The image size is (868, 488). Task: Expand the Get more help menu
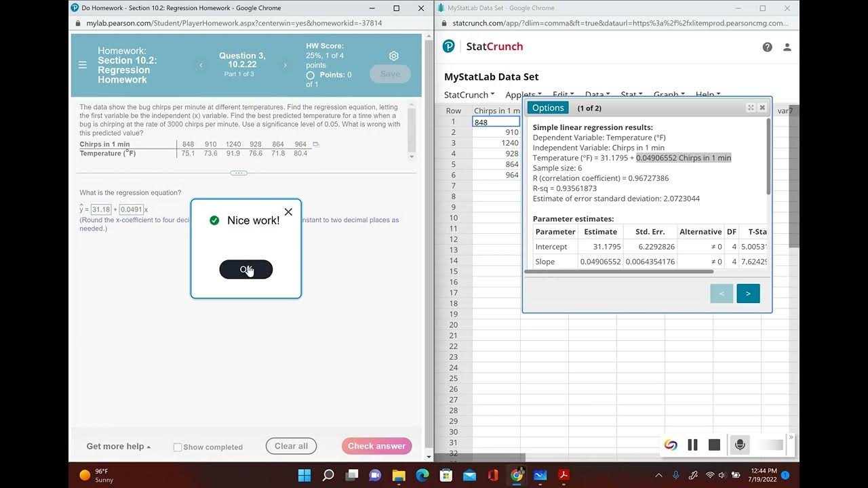[x=119, y=446]
